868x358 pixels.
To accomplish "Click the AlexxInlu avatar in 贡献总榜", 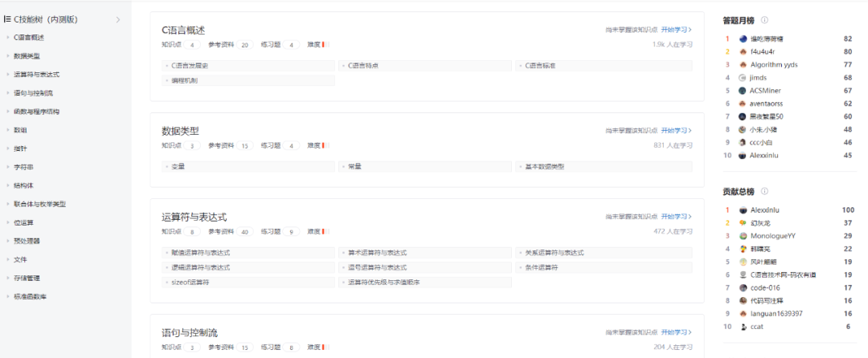I will (x=743, y=210).
